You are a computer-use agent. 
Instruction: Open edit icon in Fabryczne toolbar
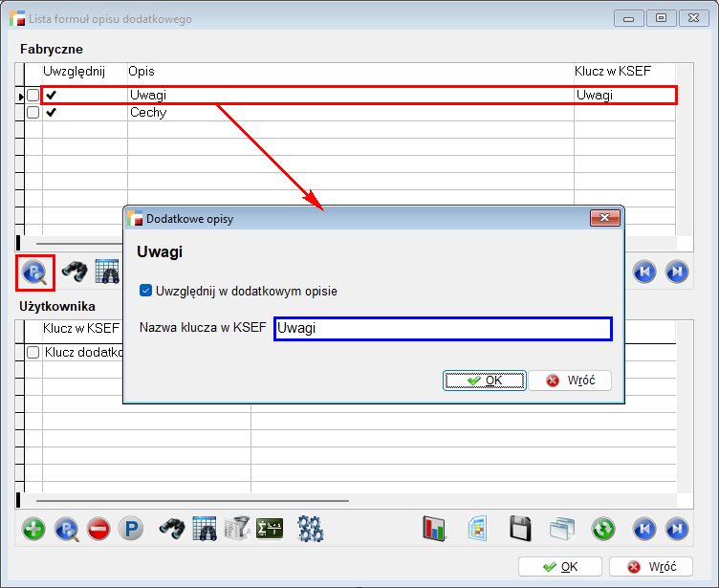click(x=35, y=272)
